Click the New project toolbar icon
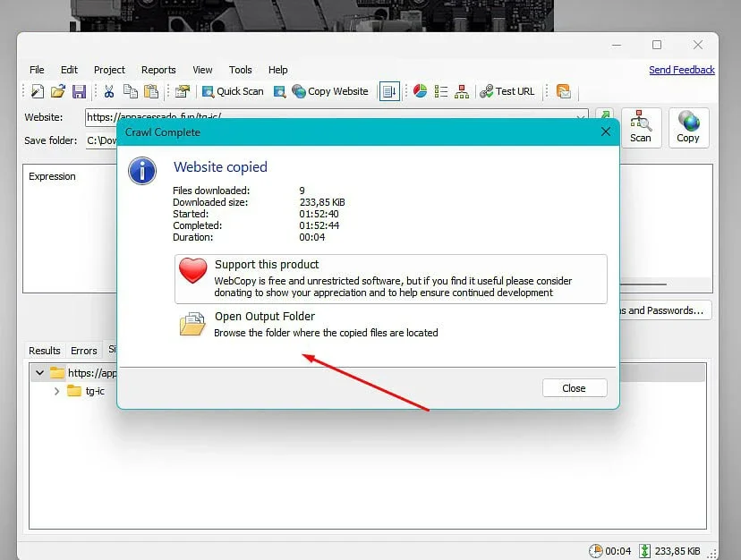 click(x=38, y=91)
